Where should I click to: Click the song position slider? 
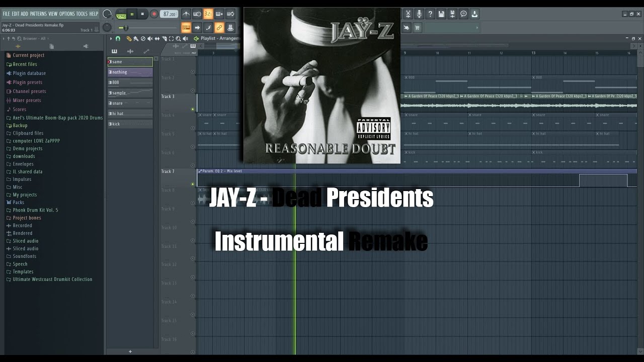[147, 28]
